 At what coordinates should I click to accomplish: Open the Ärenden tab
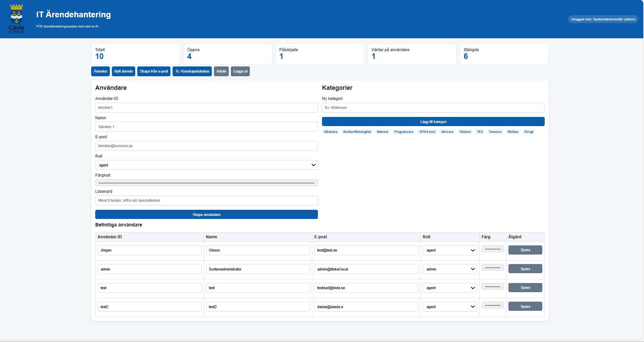[x=100, y=72]
